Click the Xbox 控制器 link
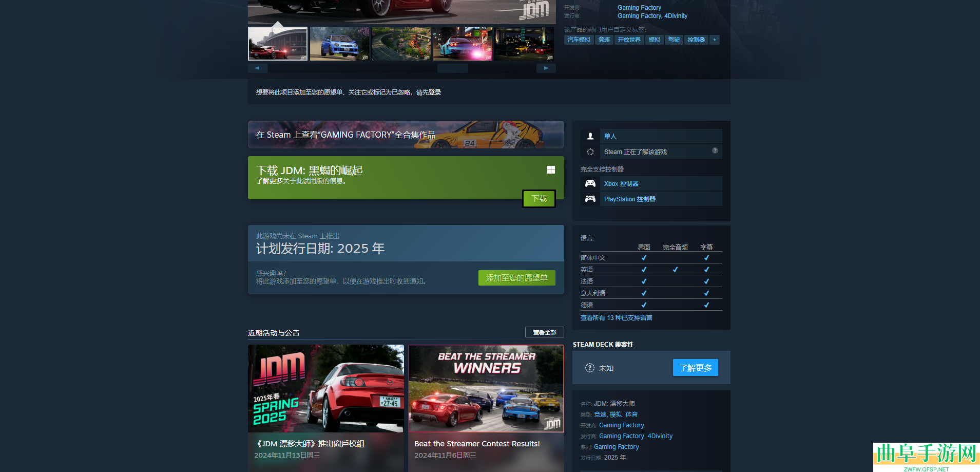The height and width of the screenshot is (472, 980). (621, 183)
